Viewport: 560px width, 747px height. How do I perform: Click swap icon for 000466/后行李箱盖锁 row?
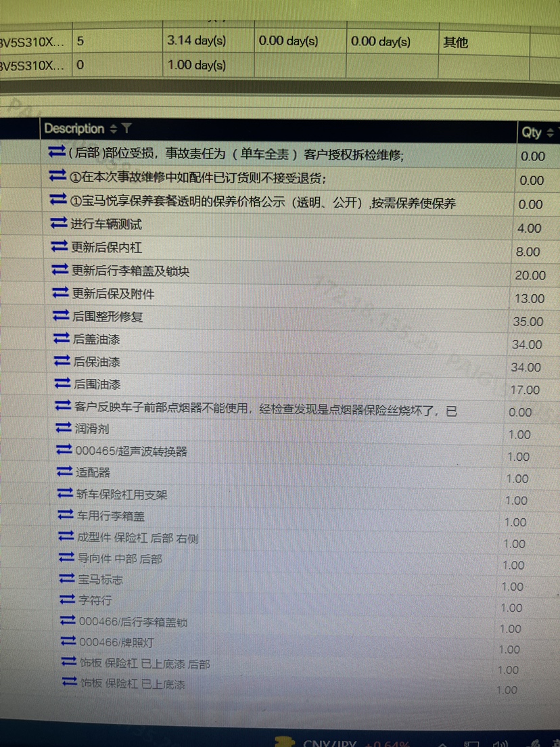pyautogui.click(x=68, y=620)
